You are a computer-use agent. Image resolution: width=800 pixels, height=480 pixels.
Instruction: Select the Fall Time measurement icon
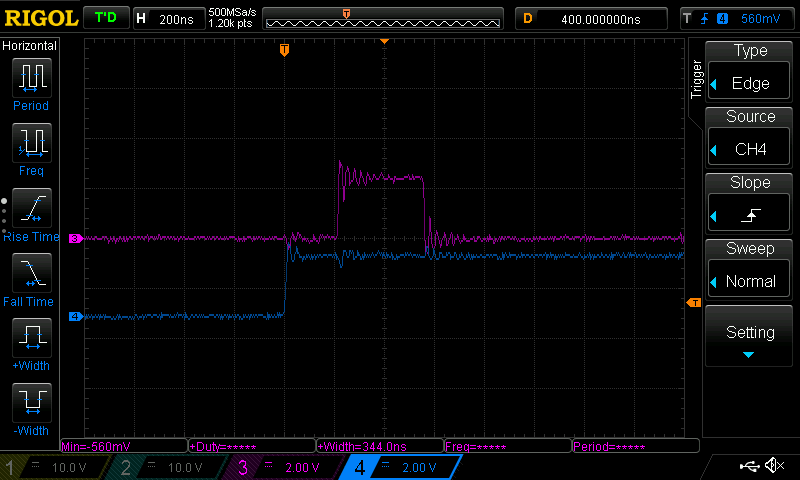coord(32,273)
